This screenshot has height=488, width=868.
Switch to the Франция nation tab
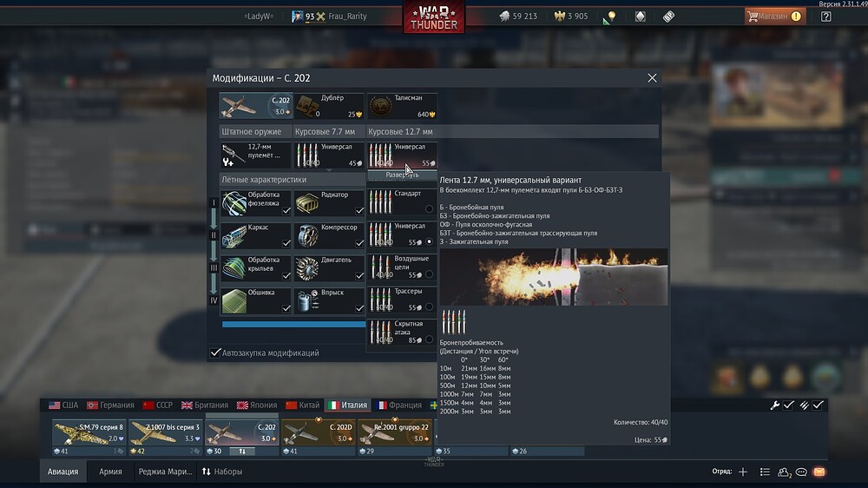(x=398, y=405)
